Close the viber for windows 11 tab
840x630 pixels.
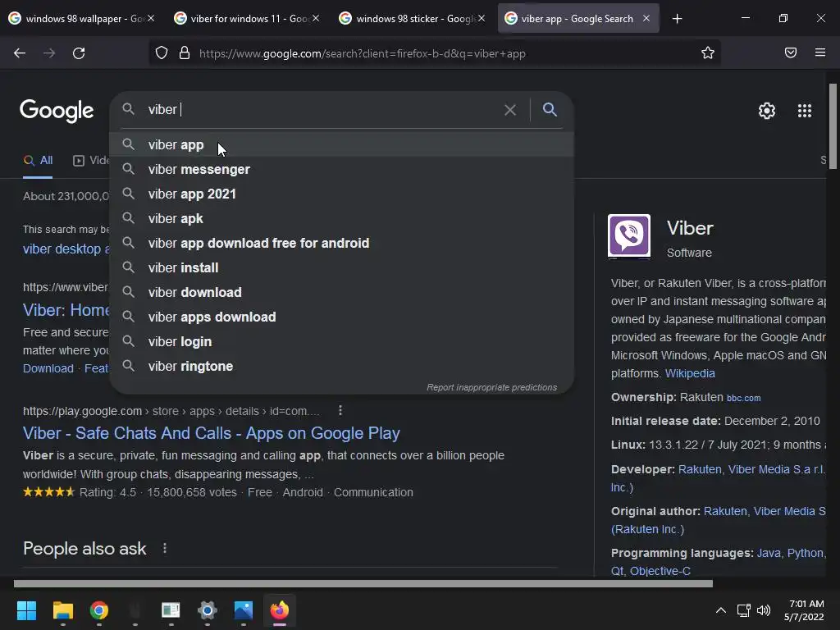[316, 18]
